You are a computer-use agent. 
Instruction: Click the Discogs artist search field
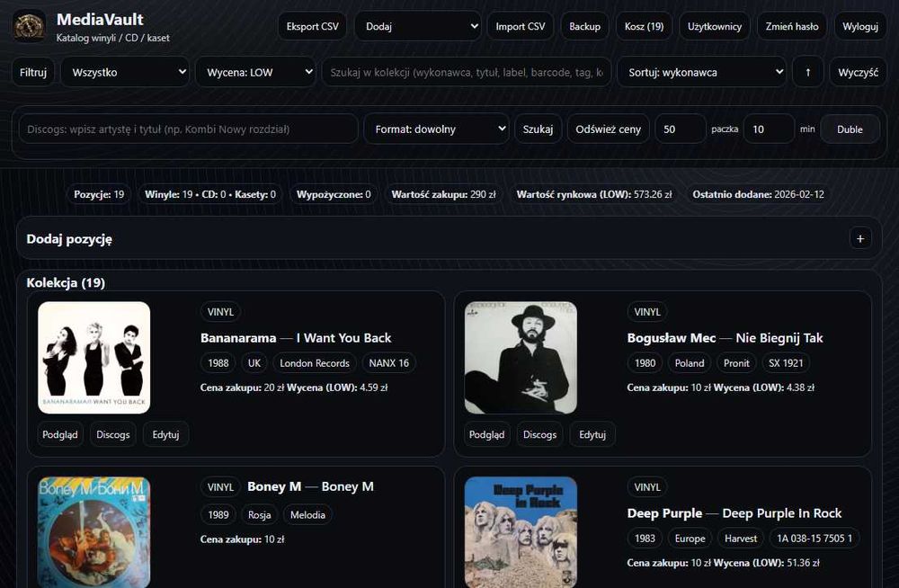point(189,129)
